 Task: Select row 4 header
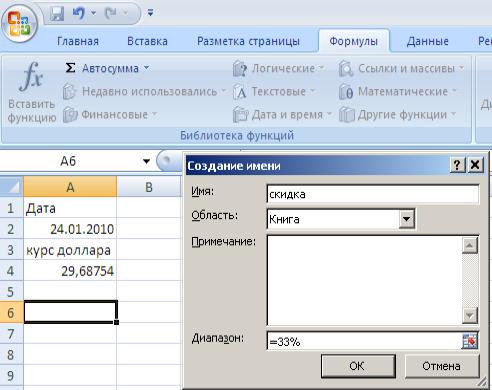point(11,271)
